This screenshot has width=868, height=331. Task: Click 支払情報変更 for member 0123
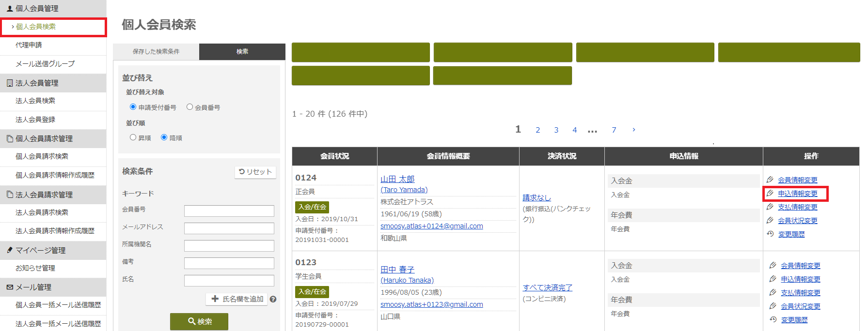(x=801, y=293)
